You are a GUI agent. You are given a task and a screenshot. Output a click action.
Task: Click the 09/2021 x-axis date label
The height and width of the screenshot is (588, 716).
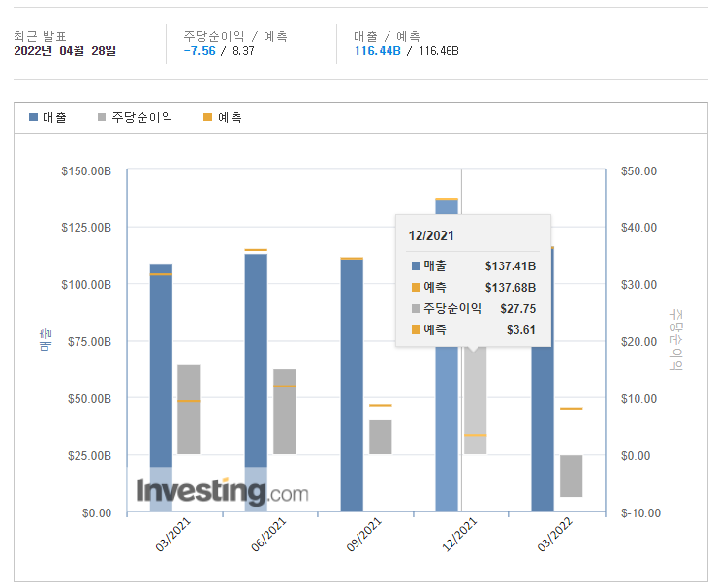point(364,535)
